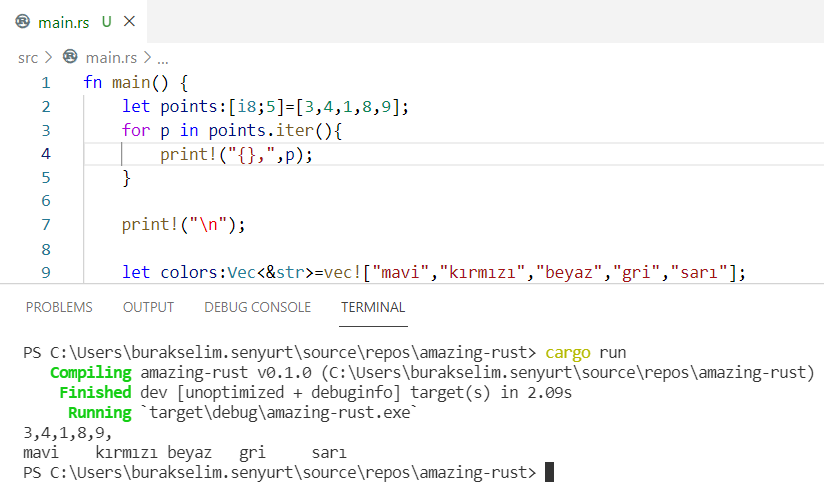Click the U untracked status badge on the tab
The width and height of the screenshot is (824, 483).
[x=106, y=21]
